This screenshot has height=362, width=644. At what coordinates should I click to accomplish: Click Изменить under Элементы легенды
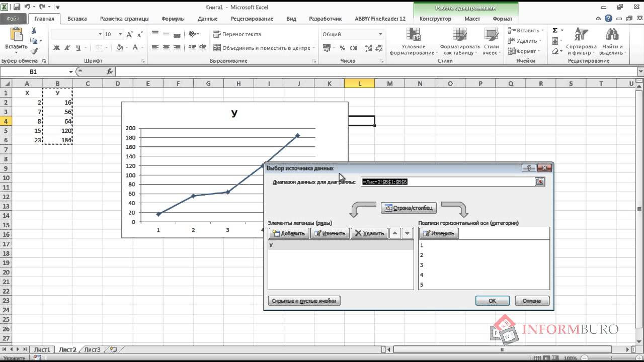tap(330, 233)
